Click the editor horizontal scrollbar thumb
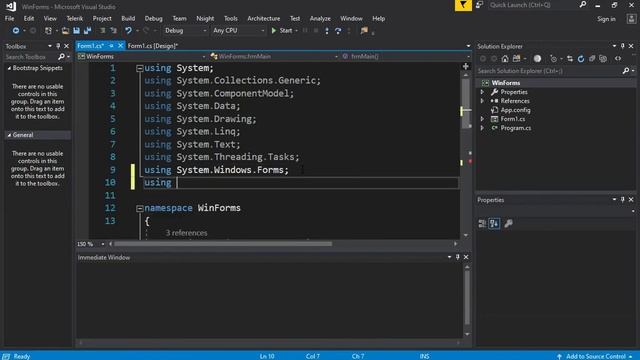This screenshot has height=360, width=640. tap(223, 244)
